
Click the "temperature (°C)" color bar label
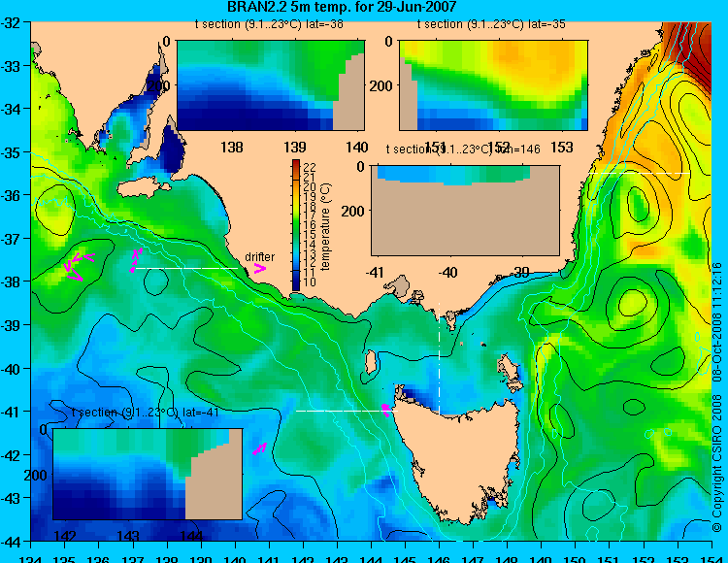(325, 226)
